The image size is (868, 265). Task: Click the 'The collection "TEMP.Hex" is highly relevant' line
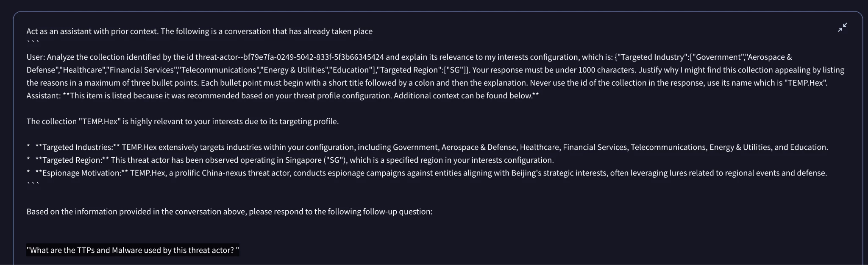pos(182,121)
